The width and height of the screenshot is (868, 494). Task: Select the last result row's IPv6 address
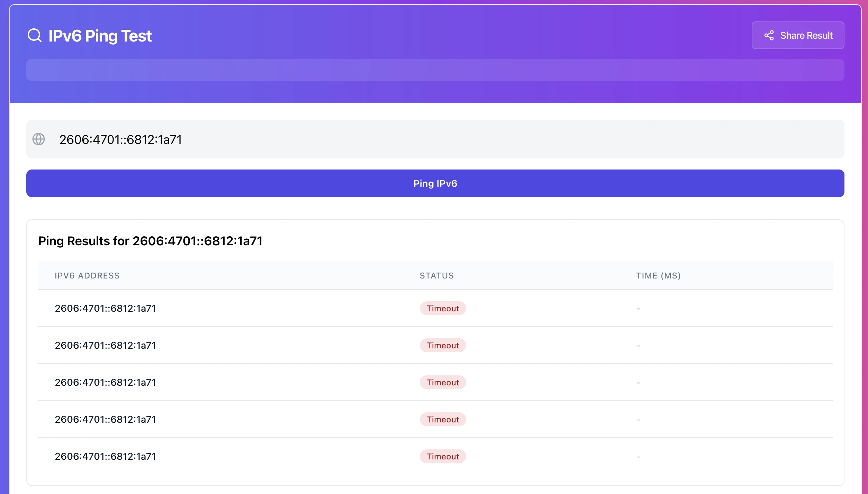105,456
